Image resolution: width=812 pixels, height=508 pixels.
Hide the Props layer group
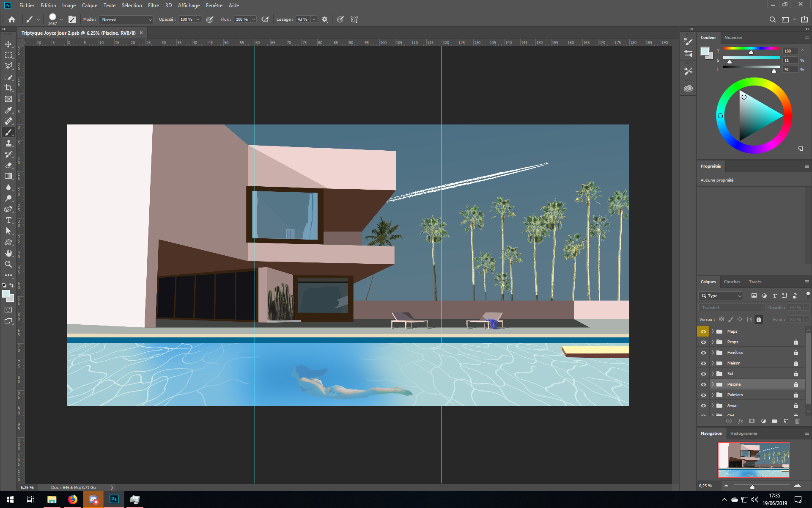pyautogui.click(x=703, y=342)
